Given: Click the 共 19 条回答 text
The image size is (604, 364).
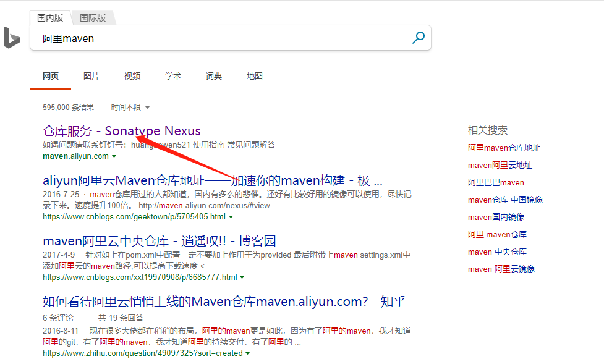Looking at the screenshot, I should (x=121, y=318).
